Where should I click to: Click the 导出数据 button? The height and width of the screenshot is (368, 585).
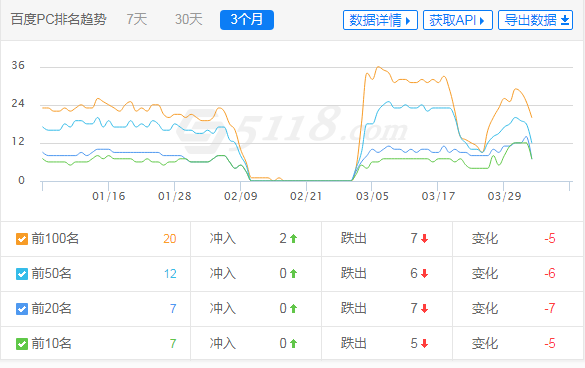(535, 20)
